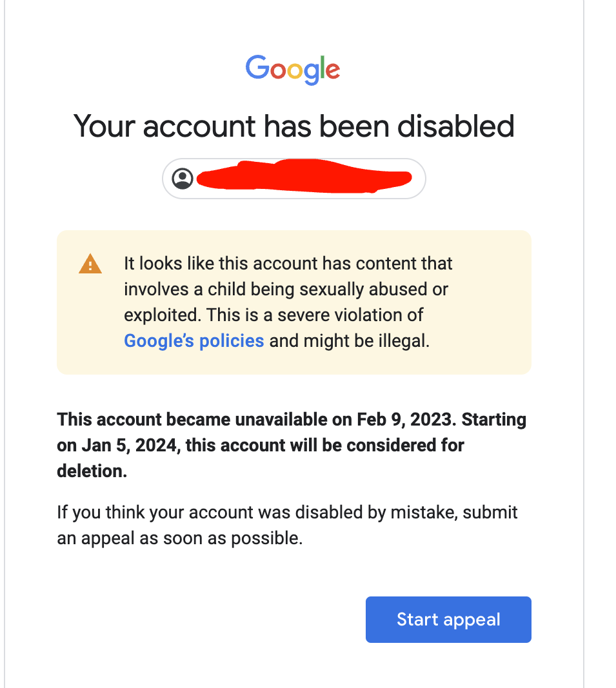Image resolution: width=616 pixels, height=688 pixels.
Task: Click the Google logo at top
Action: 292,70
